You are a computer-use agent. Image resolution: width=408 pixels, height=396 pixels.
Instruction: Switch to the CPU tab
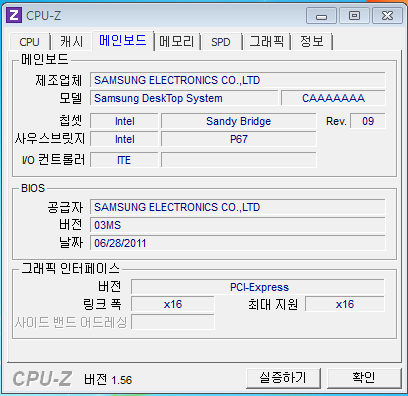click(29, 42)
